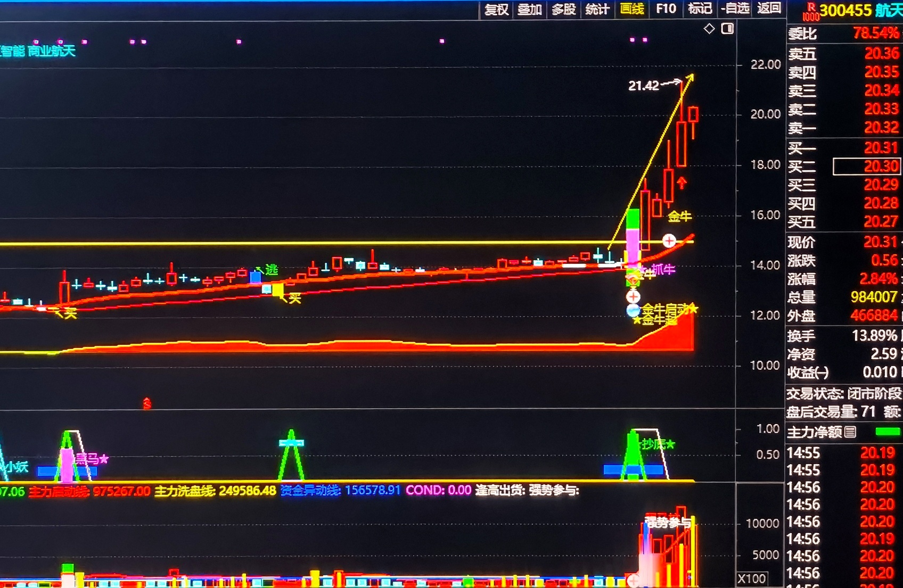Image resolution: width=903 pixels, height=588 pixels.
Task: Click the 金牛启动 star label
Action: coord(670,309)
